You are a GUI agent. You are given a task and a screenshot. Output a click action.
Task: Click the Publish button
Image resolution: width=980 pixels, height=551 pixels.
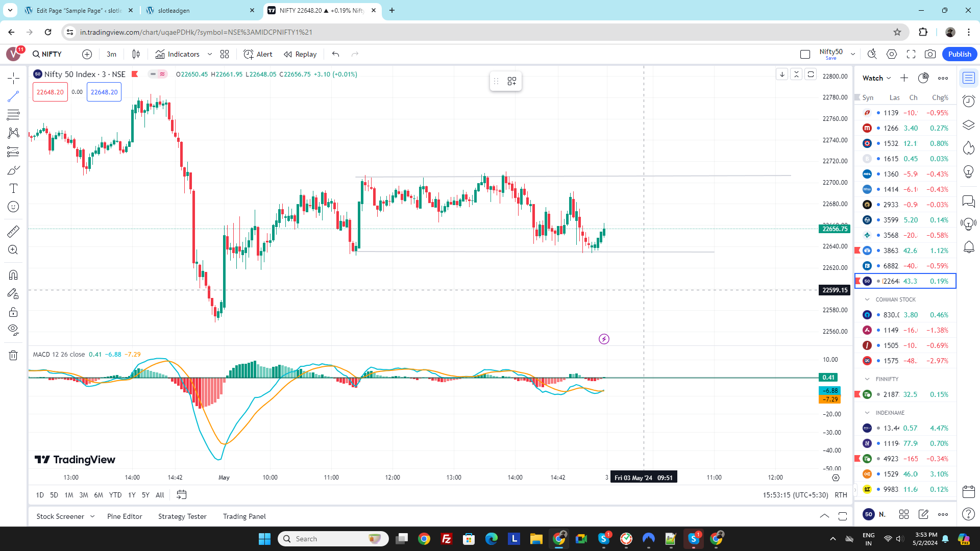click(x=960, y=54)
